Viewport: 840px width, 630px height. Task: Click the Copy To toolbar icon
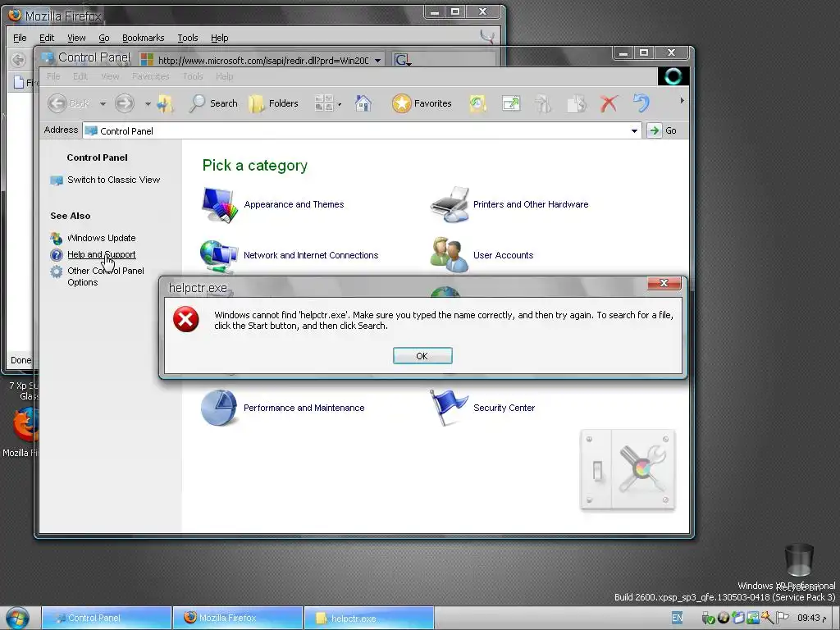577,103
